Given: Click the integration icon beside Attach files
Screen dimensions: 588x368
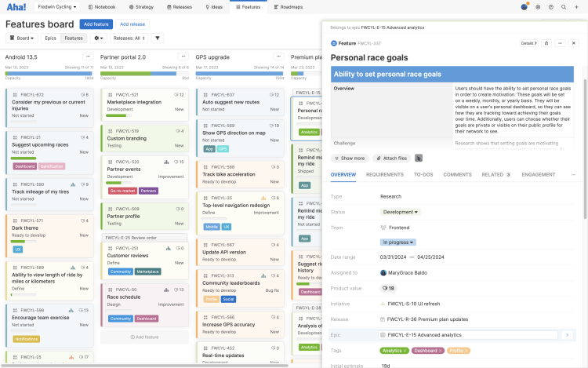Looking at the screenshot, I should pos(419,158).
